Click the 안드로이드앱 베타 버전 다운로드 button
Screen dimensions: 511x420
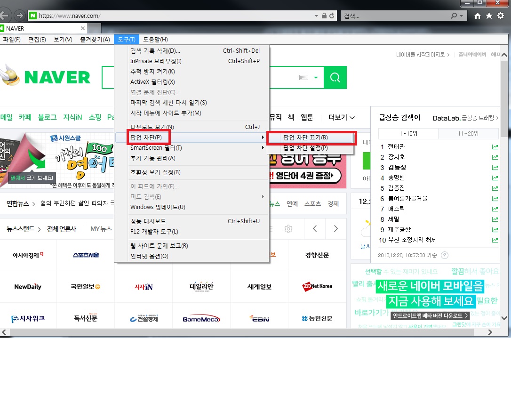click(430, 315)
